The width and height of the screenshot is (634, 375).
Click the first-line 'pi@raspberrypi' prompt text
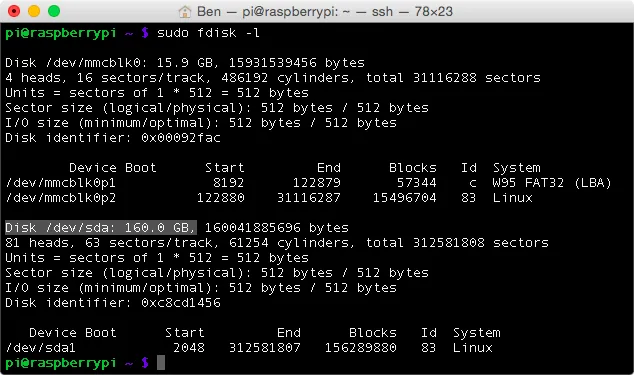(61, 33)
